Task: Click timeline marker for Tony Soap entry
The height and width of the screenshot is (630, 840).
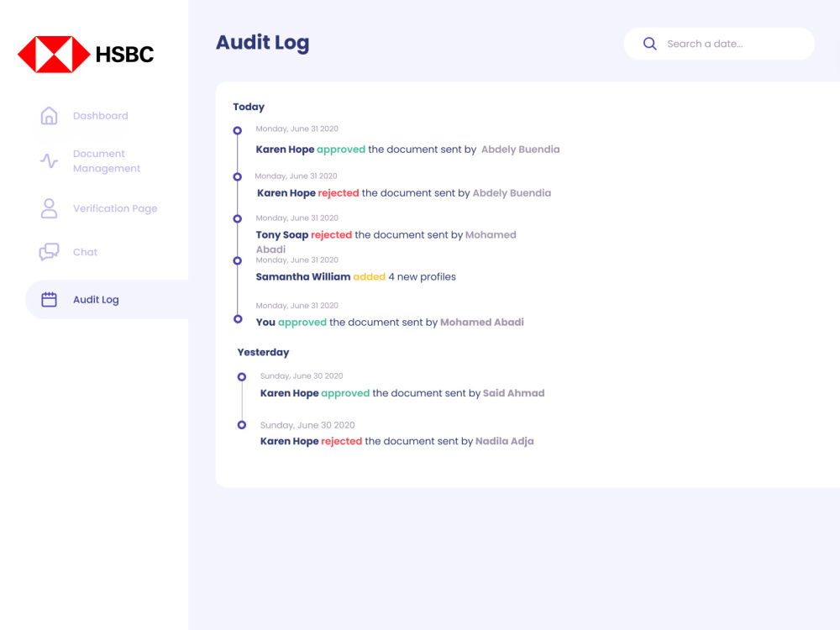Action: [x=238, y=218]
